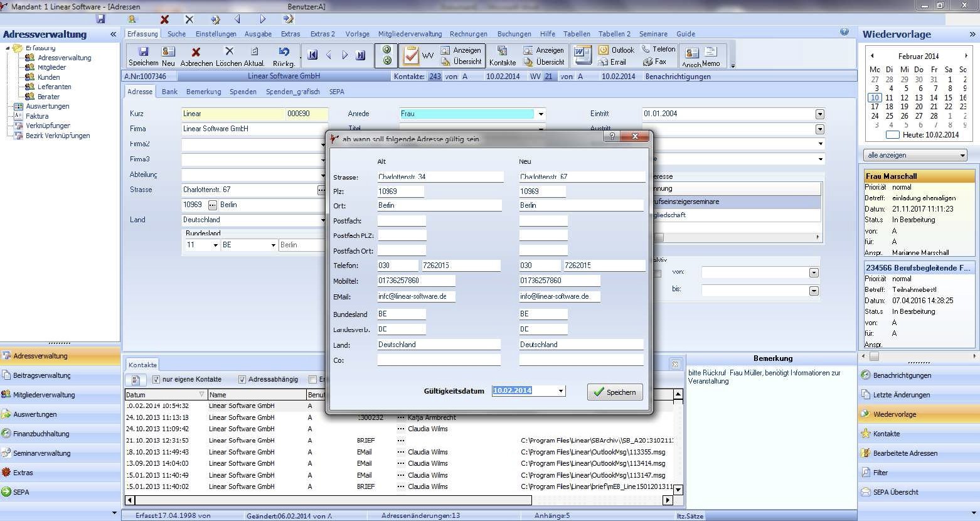Click the Speichern save icon in the toolbar

143,51
